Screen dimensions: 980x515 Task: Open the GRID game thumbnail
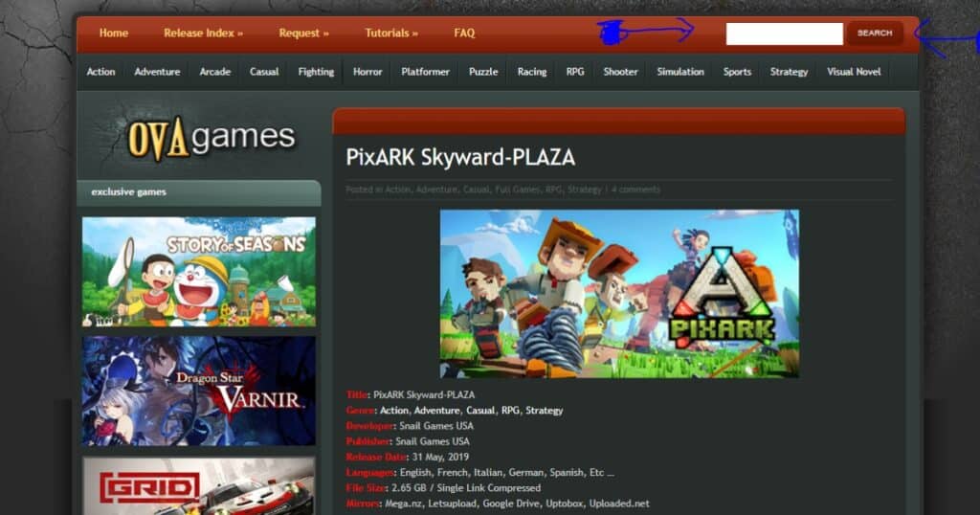point(199,485)
